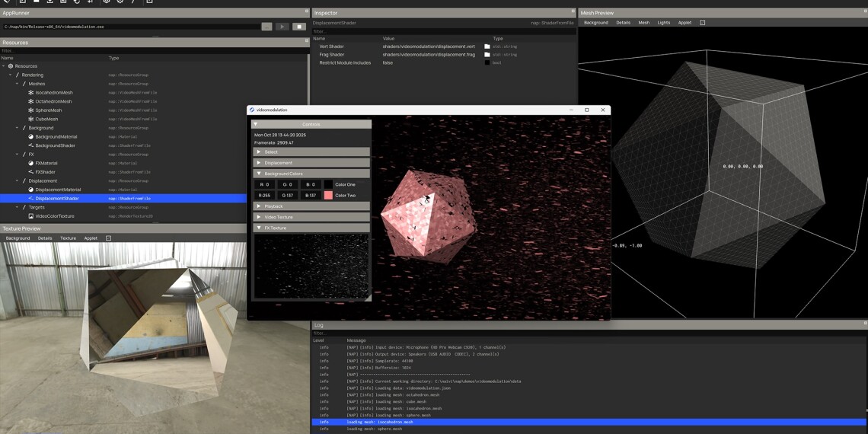
Task: Toggle the checkbox in Texture Preview menu bar
Action: pyautogui.click(x=108, y=238)
